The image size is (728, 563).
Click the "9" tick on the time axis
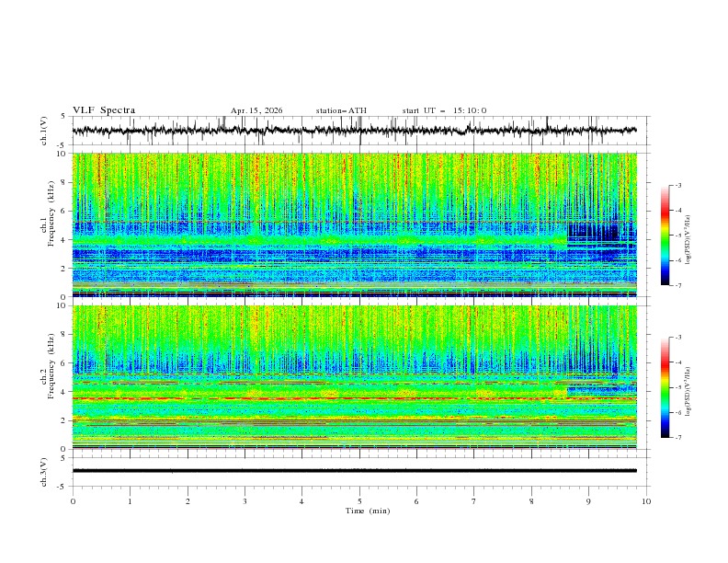click(588, 501)
